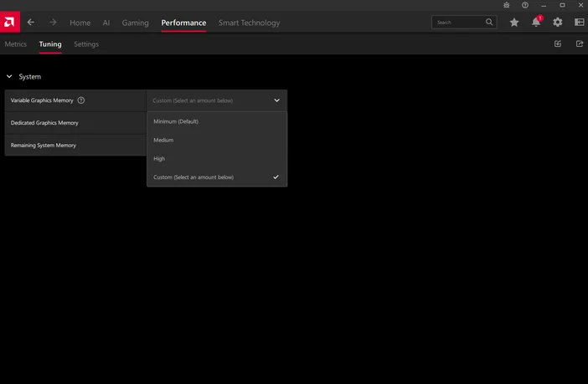Switch to the Gaming tab

click(x=135, y=23)
